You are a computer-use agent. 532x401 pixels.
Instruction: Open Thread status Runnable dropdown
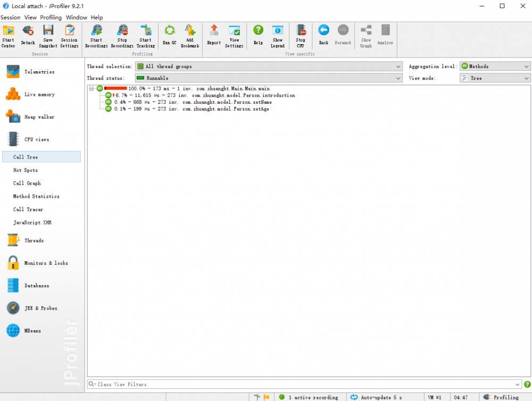pos(269,78)
